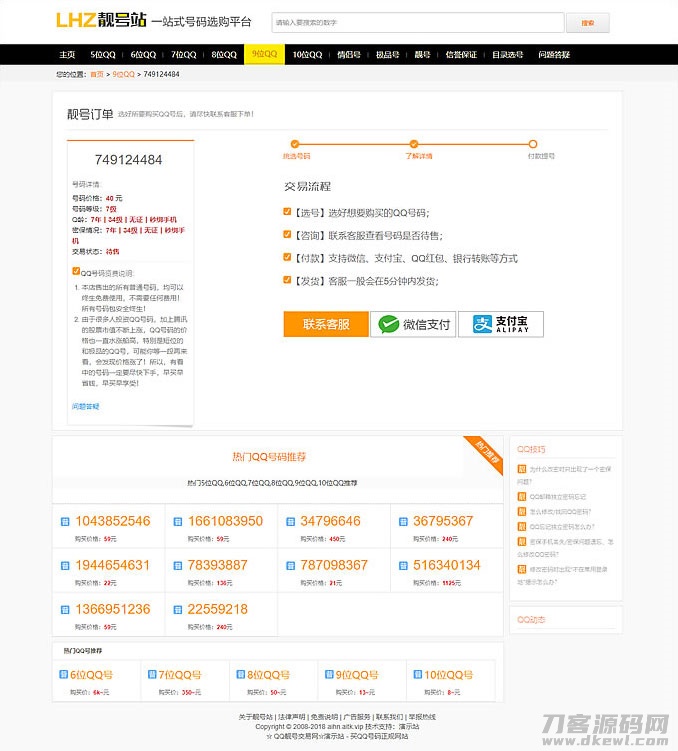Click the WeChat Pay (微信支付) logo
Screen dimensions: 678x751
(x=414, y=324)
